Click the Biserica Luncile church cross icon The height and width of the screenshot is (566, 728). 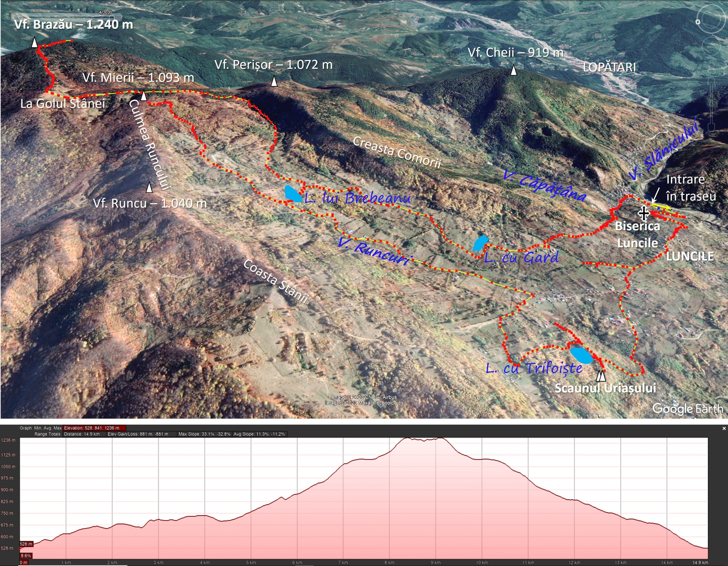(644, 213)
